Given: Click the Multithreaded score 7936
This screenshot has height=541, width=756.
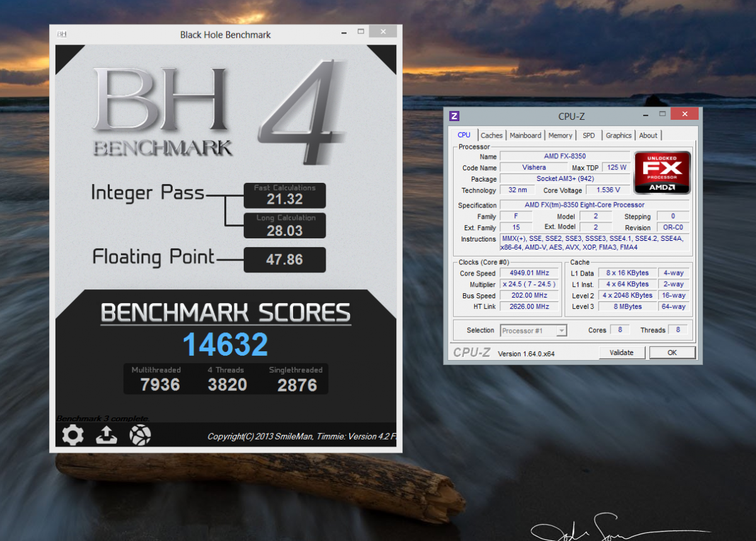Looking at the screenshot, I should [160, 385].
